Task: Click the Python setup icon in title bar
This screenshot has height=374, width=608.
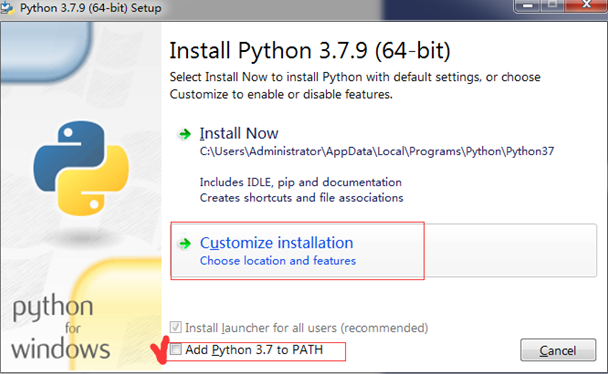Action: 7,8
